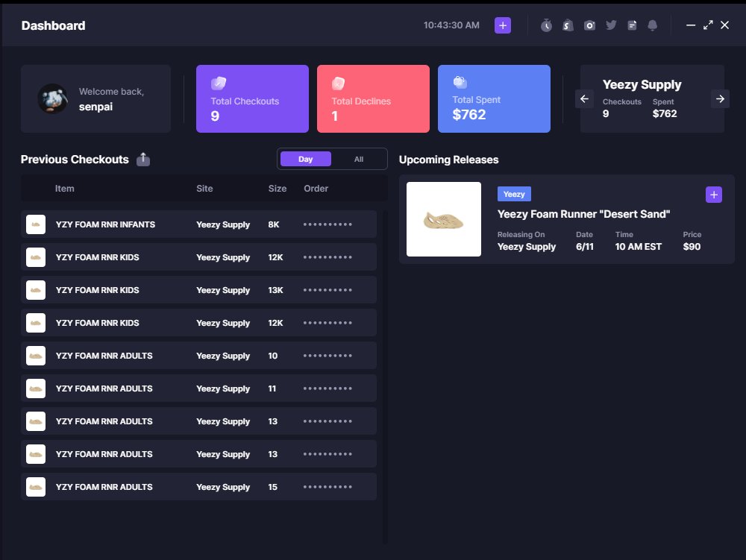Click the $90 price value

click(692, 247)
